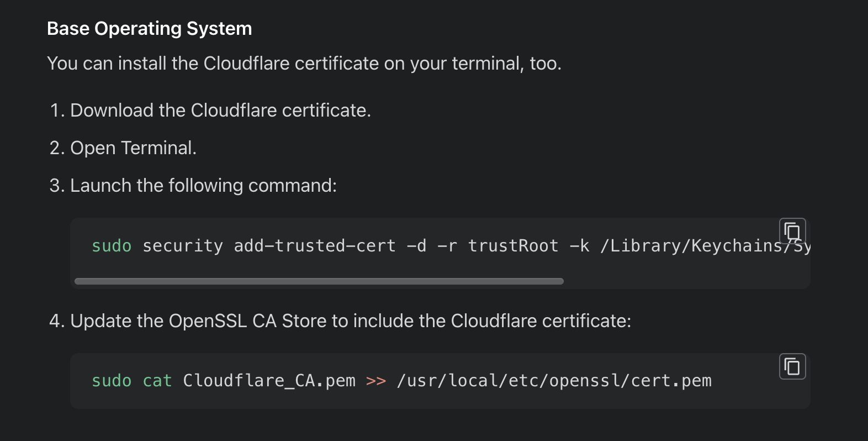Click the Launch the following command text
Viewport: 868px width, 441px height.
tap(203, 185)
